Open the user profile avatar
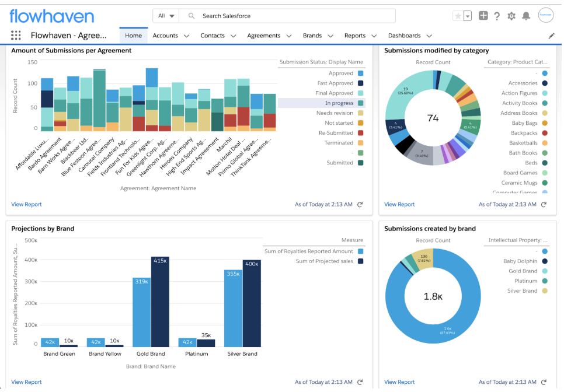The width and height of the screenshot is (564, 392). [546, 15]
